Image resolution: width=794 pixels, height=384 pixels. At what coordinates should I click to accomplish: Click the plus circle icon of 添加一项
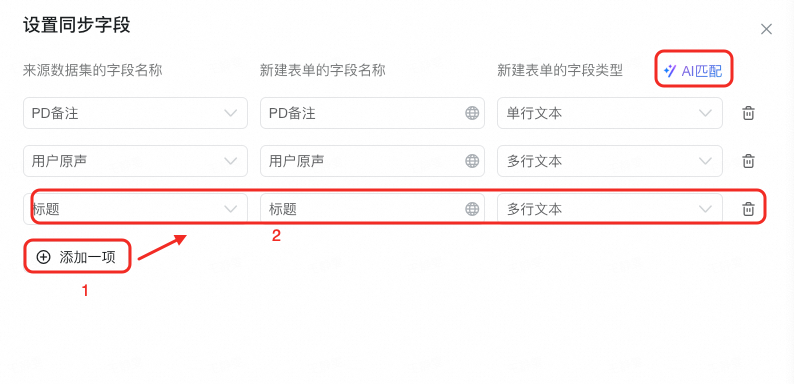pos(44,257)
